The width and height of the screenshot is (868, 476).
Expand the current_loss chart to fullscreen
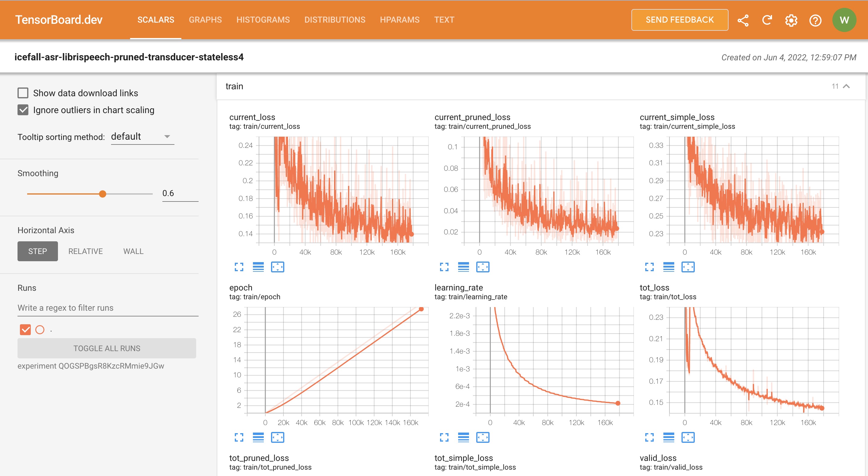239,267
